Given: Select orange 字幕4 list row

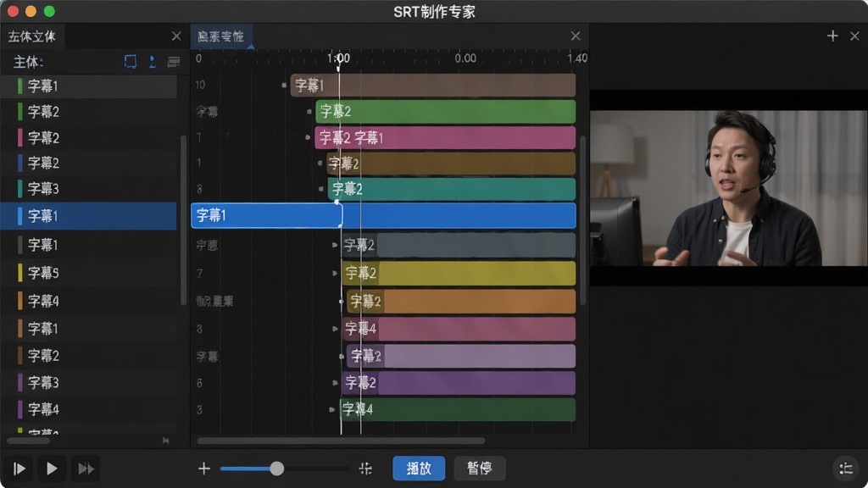Looking at the screenshot, I should click(88, 301).
